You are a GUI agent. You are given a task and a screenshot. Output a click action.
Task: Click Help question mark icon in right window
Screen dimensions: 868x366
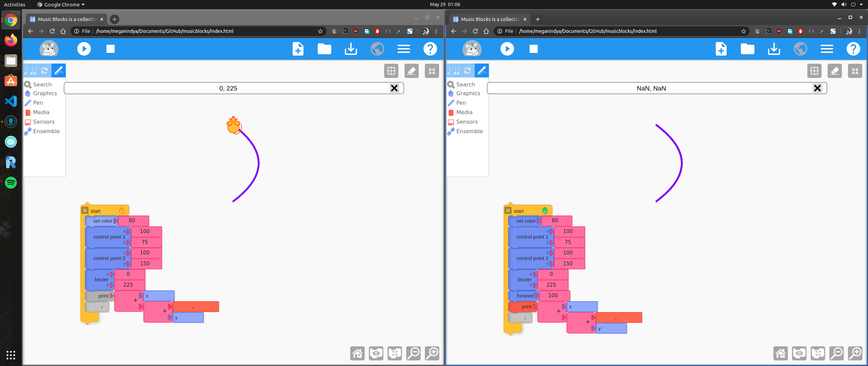coord(853,49)
